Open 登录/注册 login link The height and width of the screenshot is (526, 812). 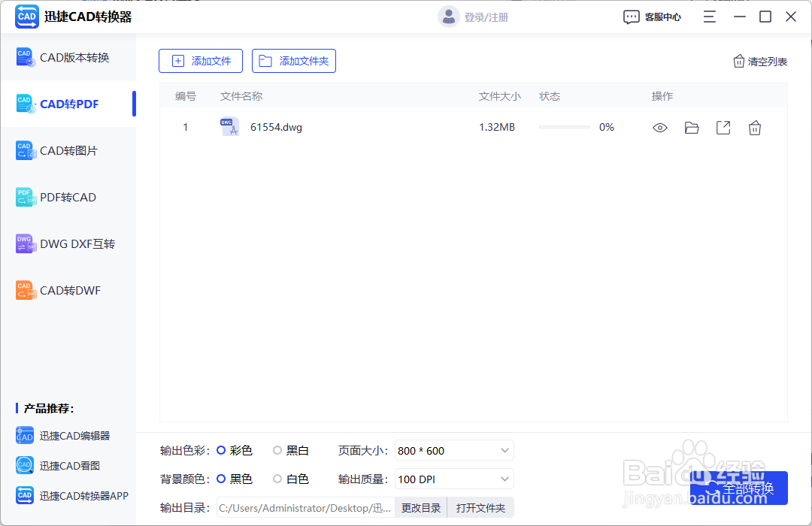coord(486,17)
